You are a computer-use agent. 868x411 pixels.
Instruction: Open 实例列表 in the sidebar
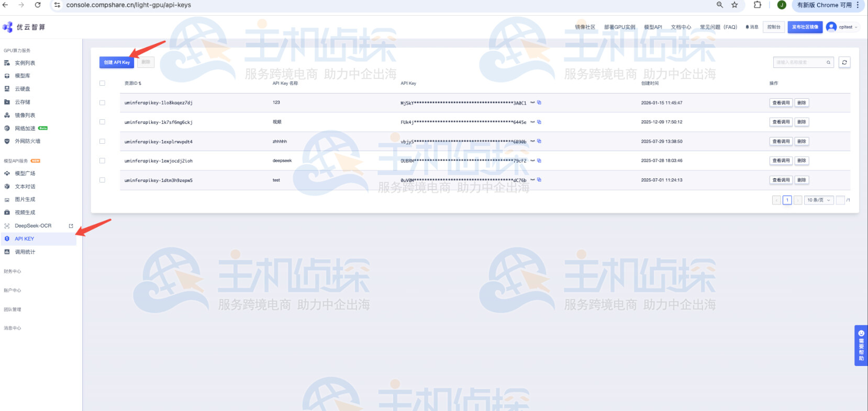click(x=25, y=63)
